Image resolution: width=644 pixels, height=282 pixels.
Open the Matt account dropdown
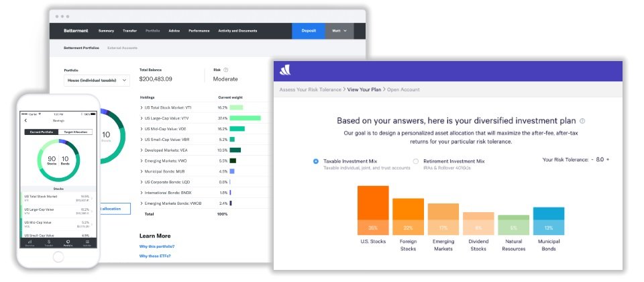click(339, 31)
